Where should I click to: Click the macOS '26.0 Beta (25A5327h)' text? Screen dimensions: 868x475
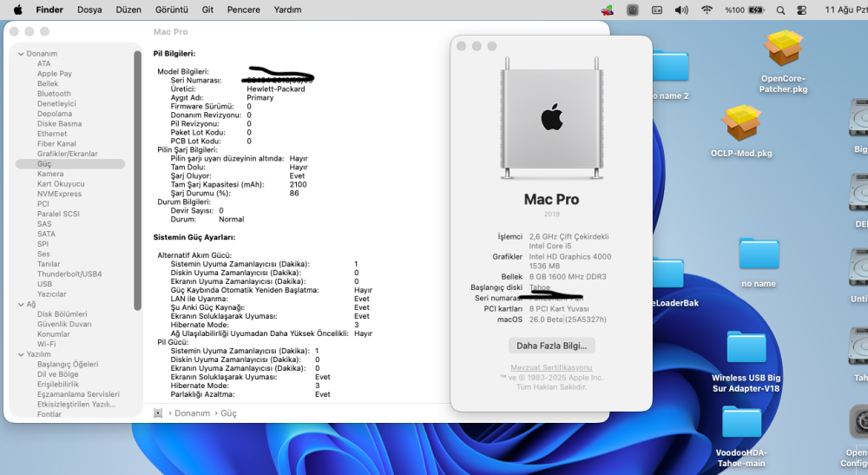(x=568, y=320)
